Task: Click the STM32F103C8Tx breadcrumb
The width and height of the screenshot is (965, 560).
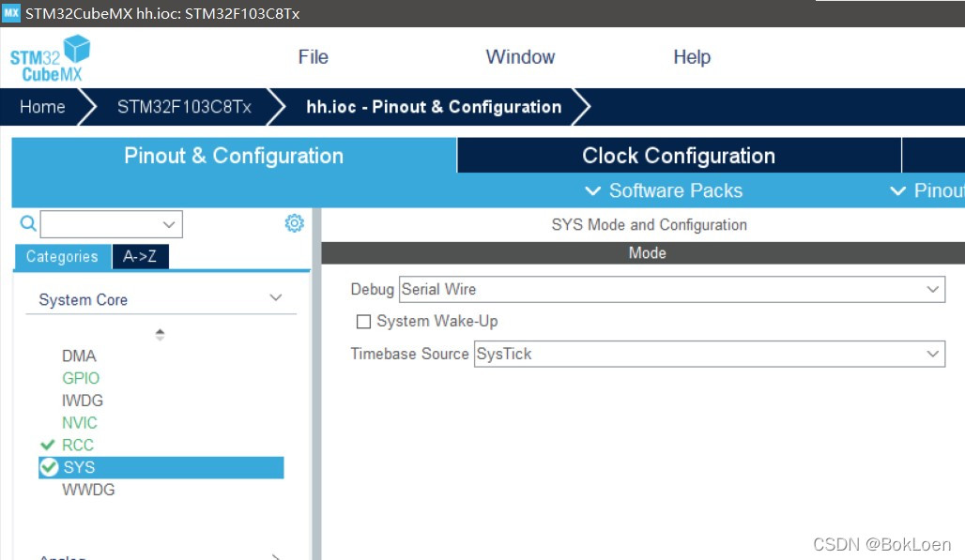Action: tap(184, 107)
